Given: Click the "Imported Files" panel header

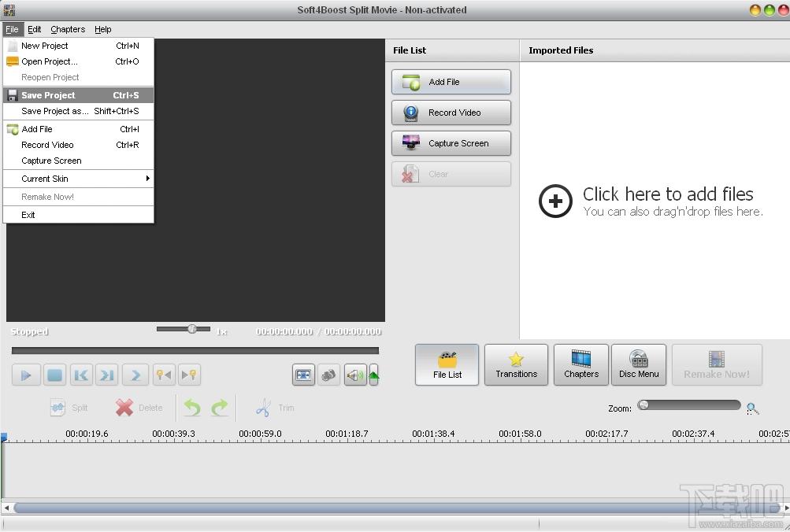Looking at the screenshot, I should point(561,50).
